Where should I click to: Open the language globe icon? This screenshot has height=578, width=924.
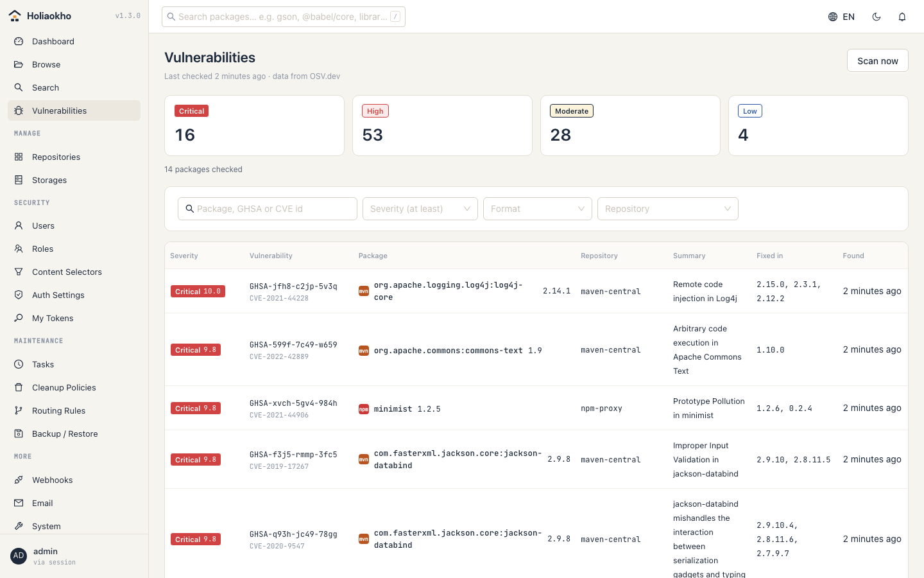pyautogui.click(x=833, y=17)
